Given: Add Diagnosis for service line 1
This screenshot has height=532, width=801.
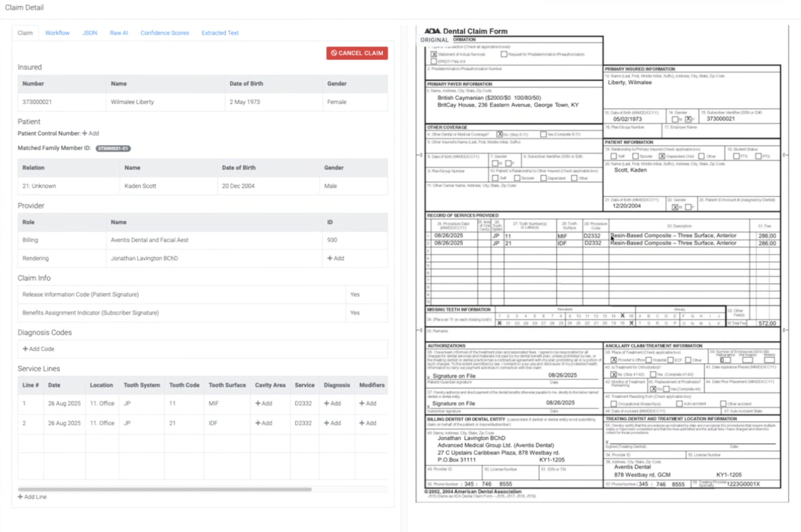Looking at the screenshot, I should tap(332, 403).
